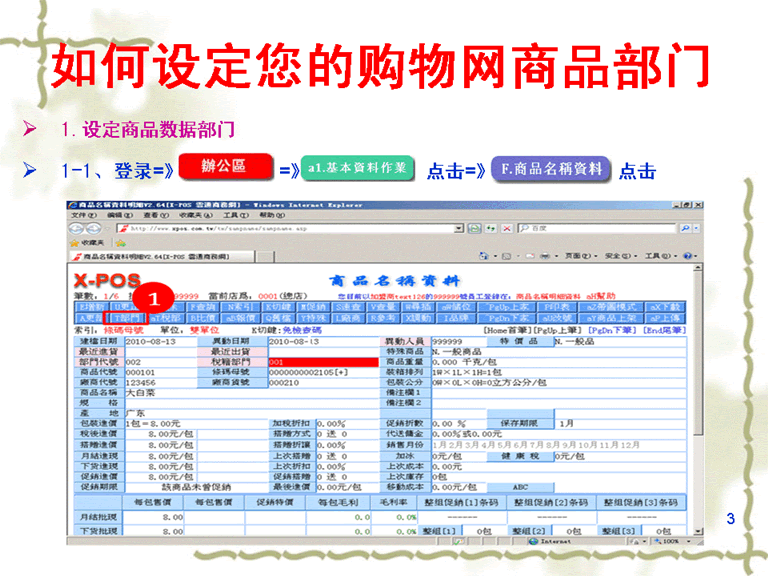The image size is (768, 576).
Task: Click the aP上傳 upload button
Action: click(x=665, y=318)
